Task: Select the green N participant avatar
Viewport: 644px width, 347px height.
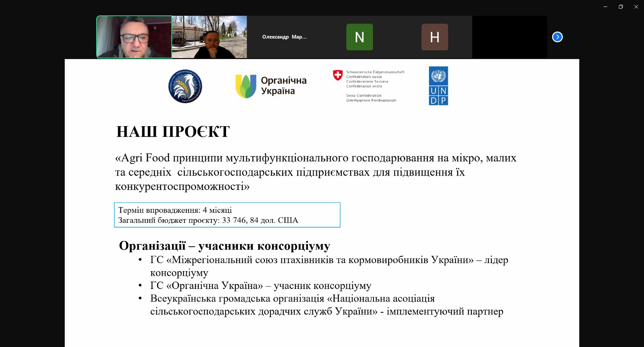Action: tap(360, 37)
